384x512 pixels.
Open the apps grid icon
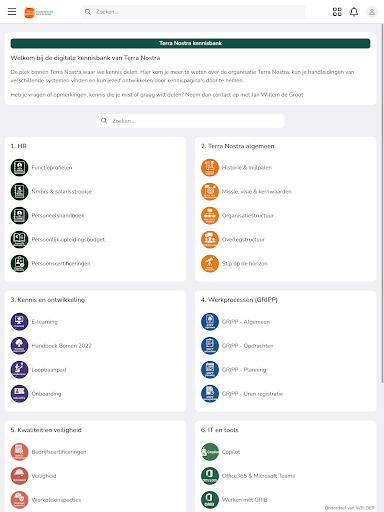click(337, 12)
